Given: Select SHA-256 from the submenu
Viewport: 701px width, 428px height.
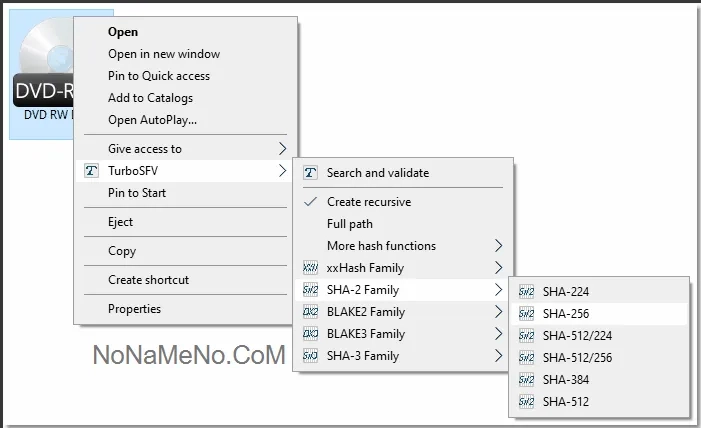Looking at the screenshot, I should pyautogui.click(x=566, y=314).
